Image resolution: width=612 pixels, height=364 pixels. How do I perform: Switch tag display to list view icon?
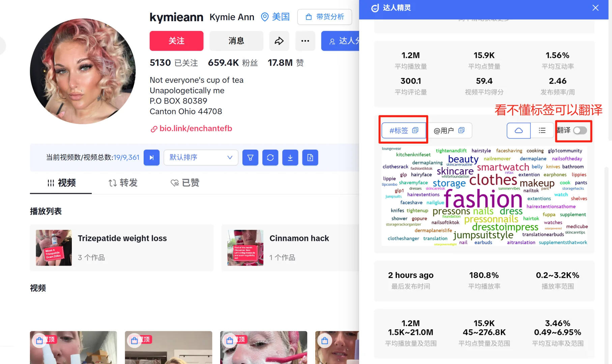[542, 130]
